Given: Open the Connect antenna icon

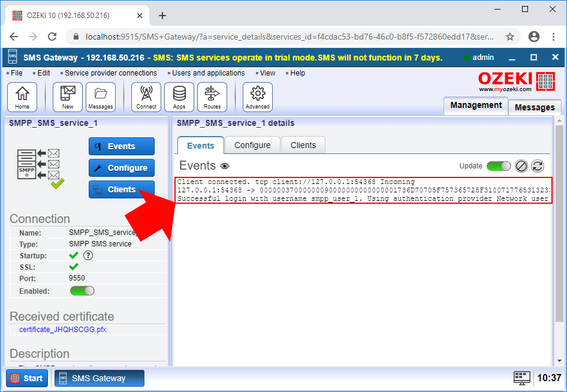Looking at the screenshot, I should tap(146, 97).
